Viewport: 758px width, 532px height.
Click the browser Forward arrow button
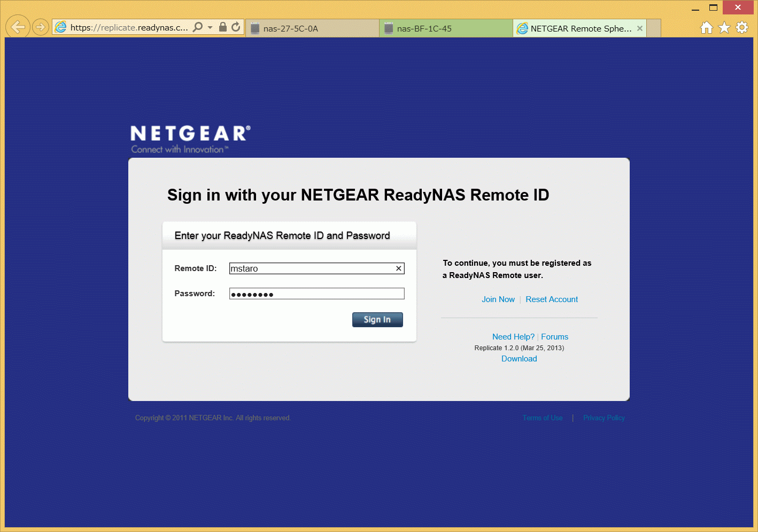[41, 27]
